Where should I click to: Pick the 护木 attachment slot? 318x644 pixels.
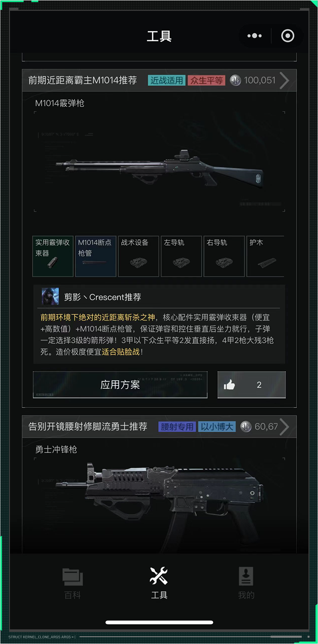coord(266,256)
